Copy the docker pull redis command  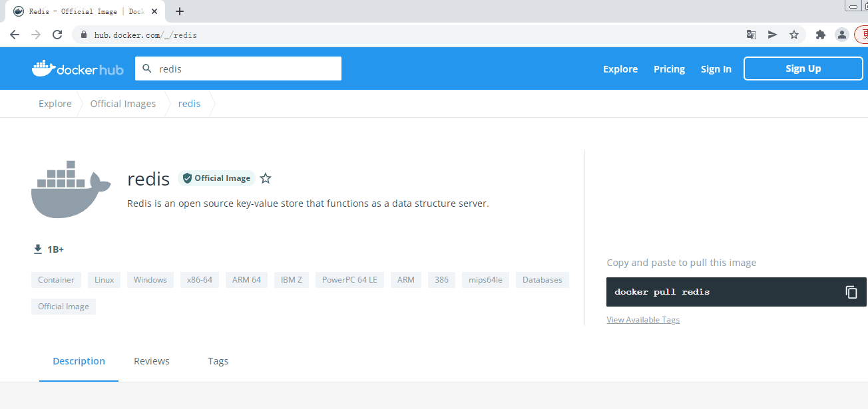(851, 292)
